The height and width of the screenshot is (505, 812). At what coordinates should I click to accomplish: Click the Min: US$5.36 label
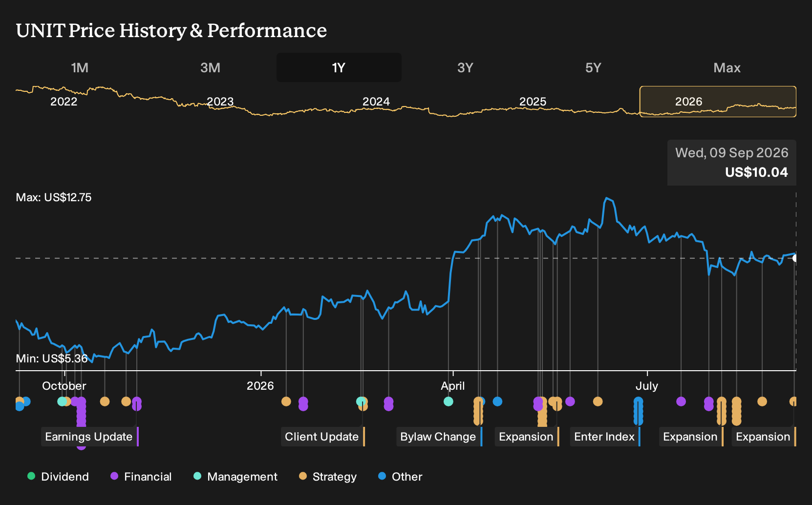[x=52, y=358]
